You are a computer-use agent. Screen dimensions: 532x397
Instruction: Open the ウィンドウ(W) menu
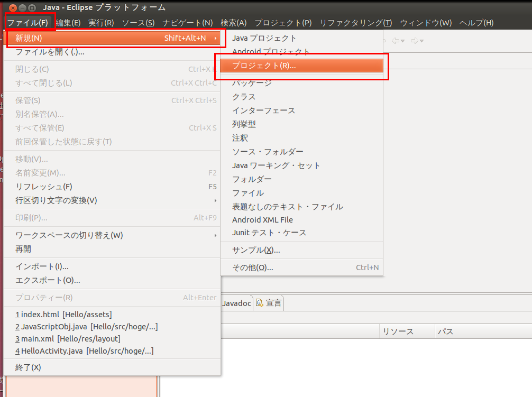tap(426, 23)
